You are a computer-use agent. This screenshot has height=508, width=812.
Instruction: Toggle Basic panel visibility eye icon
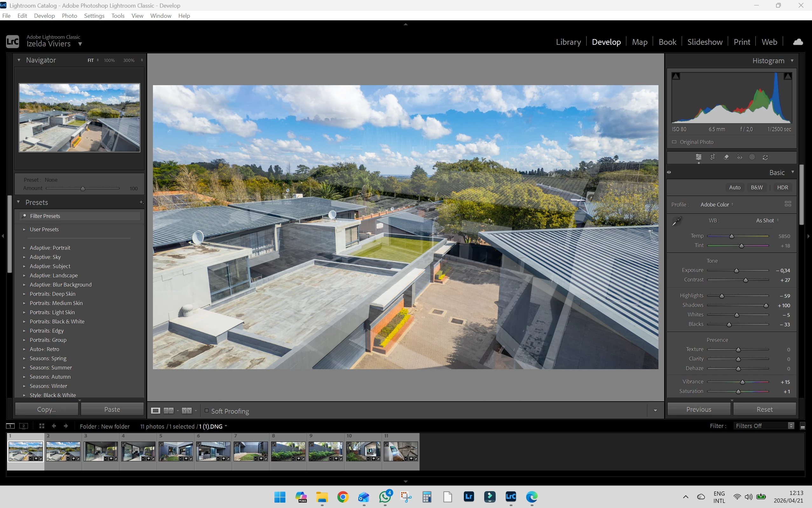[669, 173]
